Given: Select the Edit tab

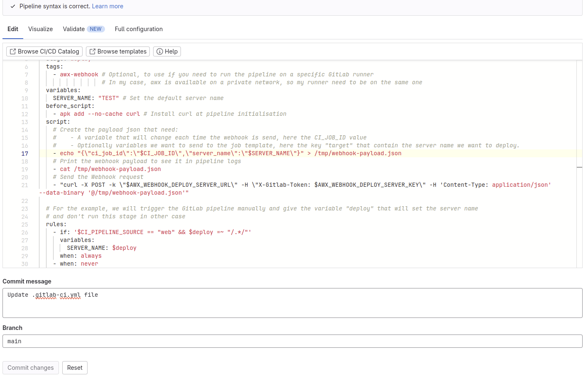Looking at the screenshot, I should (x=13, y=29).
